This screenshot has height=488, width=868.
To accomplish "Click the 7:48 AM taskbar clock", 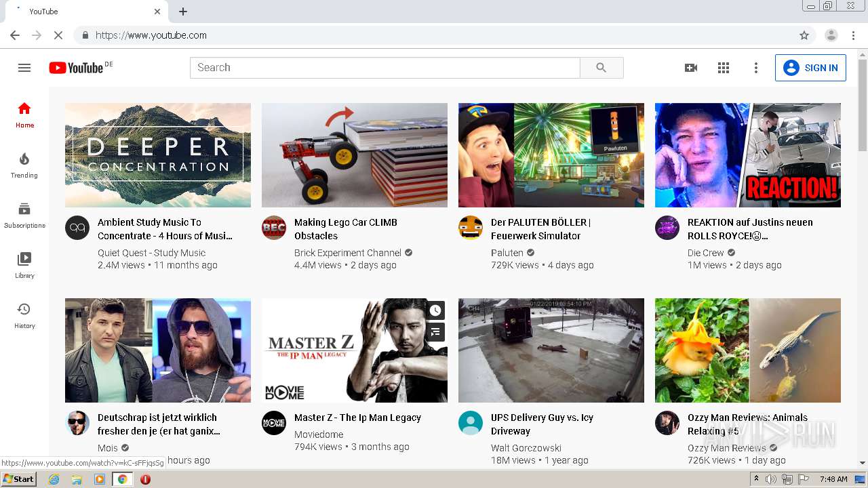I will click(833, 479).
